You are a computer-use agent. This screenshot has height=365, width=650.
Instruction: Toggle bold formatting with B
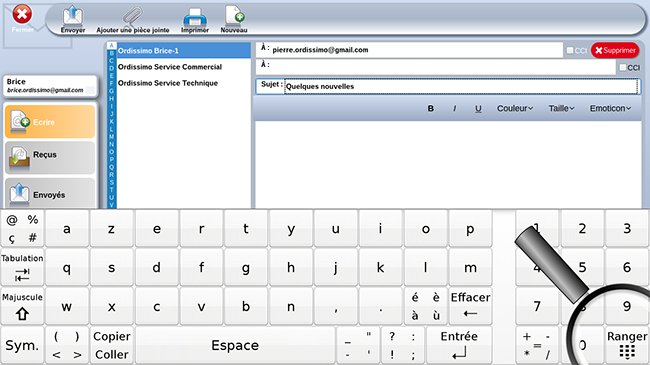coord(431,108)
